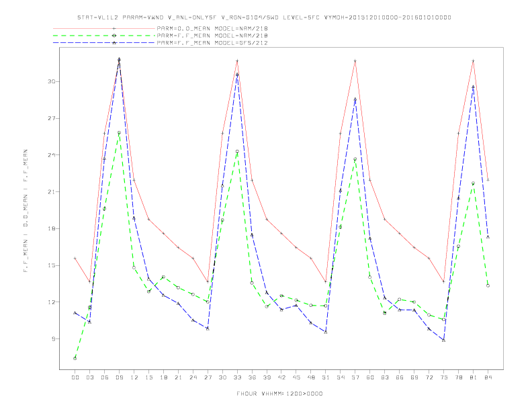Click the x-axis tick label 36
Screen dimensions: 532x411
coord(252,377)
